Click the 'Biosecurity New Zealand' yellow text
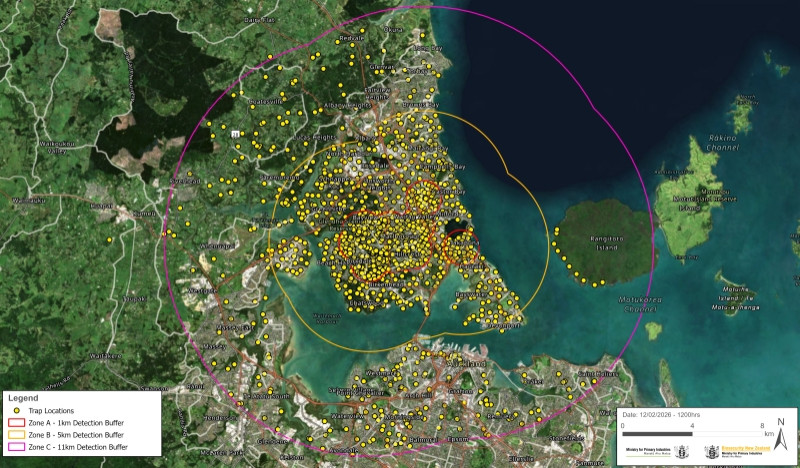Image resolution: width=800 pixels, height=468 pixels. point(746,448)
